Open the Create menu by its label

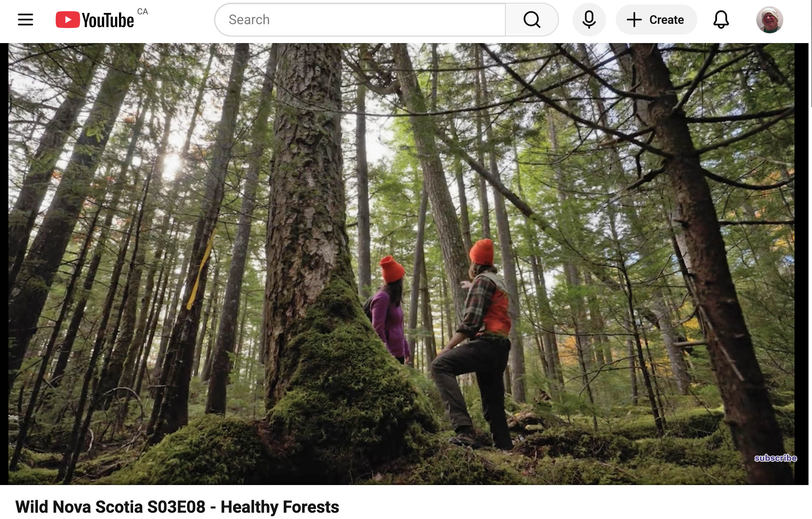coord(666,20)
